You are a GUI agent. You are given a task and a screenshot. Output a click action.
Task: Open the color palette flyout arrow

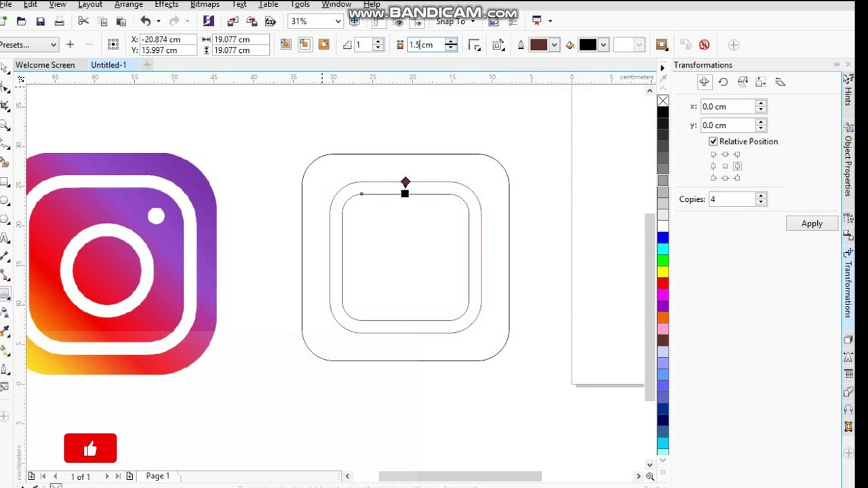click(x=663, y=68)
